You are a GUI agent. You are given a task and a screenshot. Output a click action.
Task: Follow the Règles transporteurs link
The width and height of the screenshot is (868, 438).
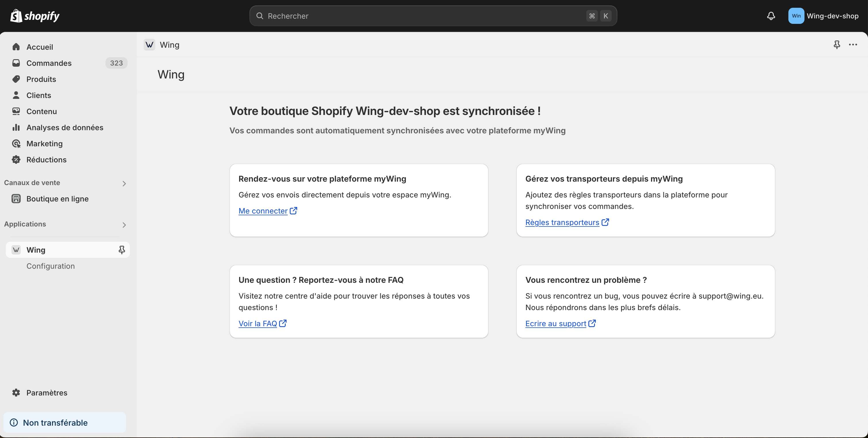(x=562, y=222)
